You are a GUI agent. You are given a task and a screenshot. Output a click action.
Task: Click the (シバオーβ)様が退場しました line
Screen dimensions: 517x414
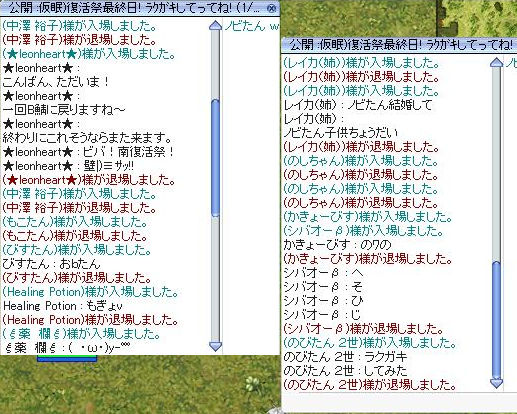click(x=363, y=329)
